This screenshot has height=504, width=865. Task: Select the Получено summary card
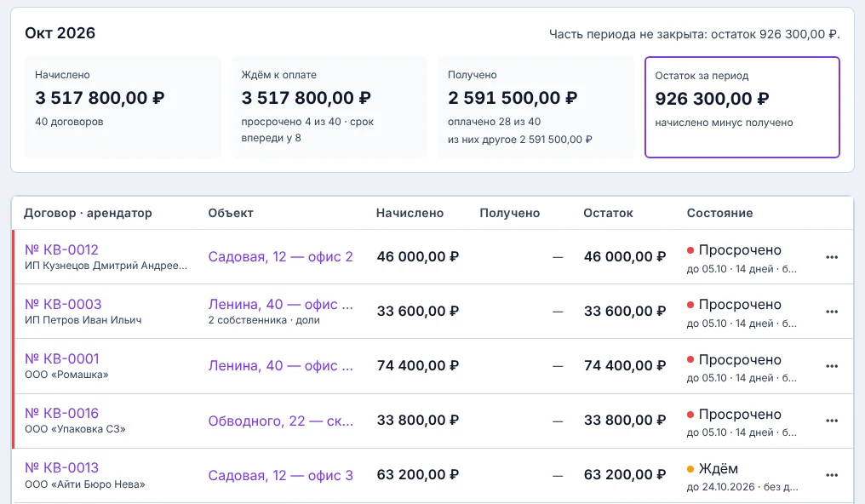(536, 107)
